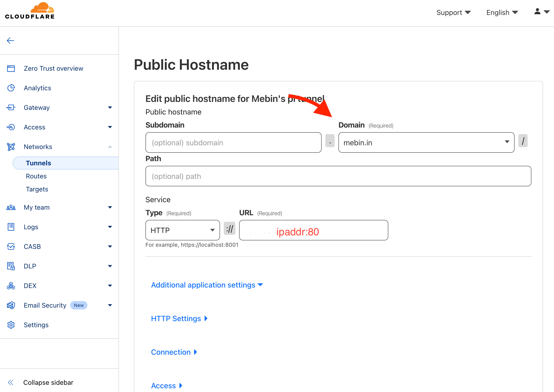Viewport: 554px width, 392px height.
Task: Click the Networks icon in sidebar
Action: coord(11,147)
